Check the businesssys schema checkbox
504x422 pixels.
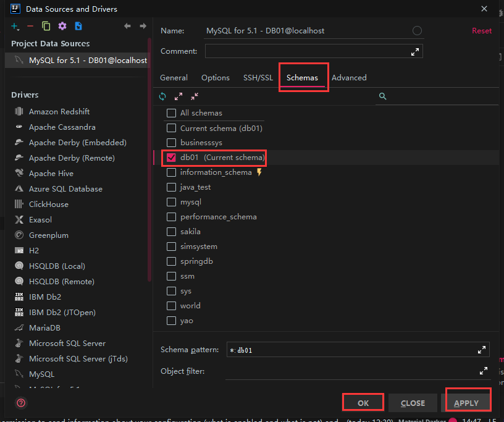click(x=171, y=143)
